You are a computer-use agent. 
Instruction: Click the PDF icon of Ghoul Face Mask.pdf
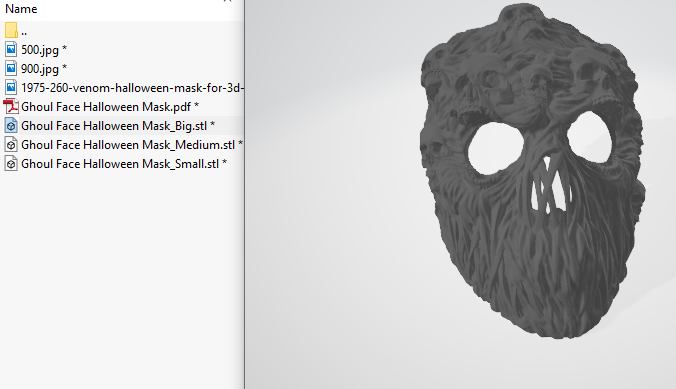click(x=11, y=107)
